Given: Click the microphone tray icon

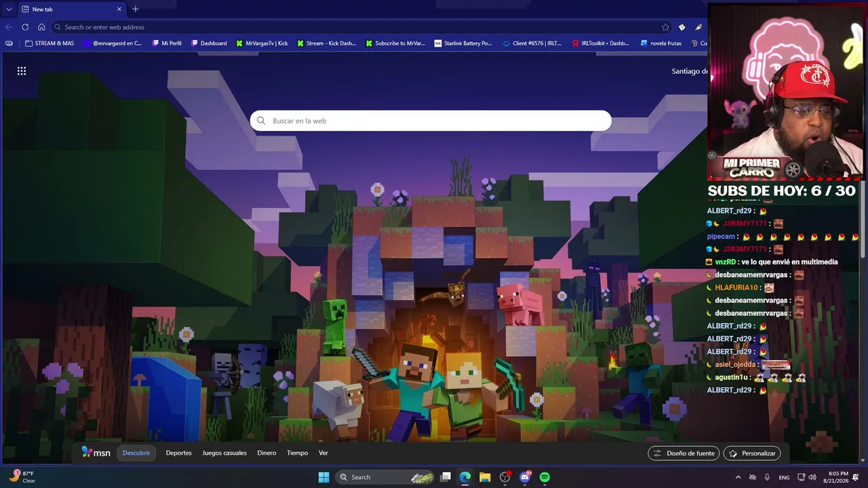Looking at the screenshot, I should tap(767, 477).
